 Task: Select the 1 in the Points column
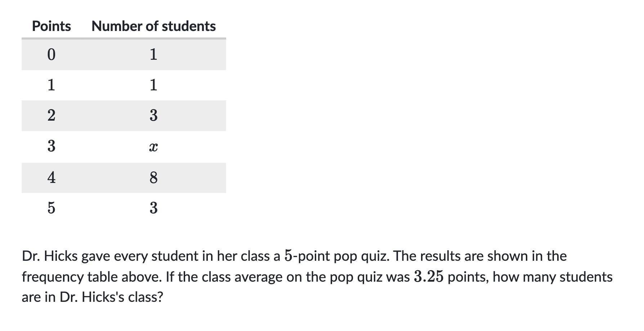pos(52,85)
